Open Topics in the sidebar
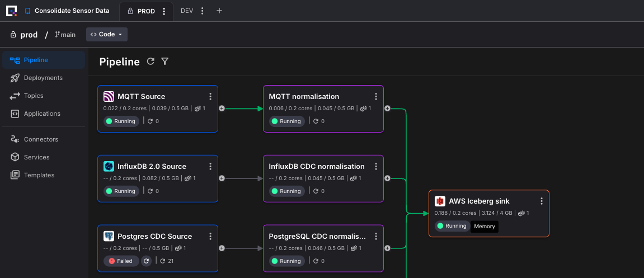Viewport: 644px width, 278px height. pyautogui.click(x=44, y=96)
